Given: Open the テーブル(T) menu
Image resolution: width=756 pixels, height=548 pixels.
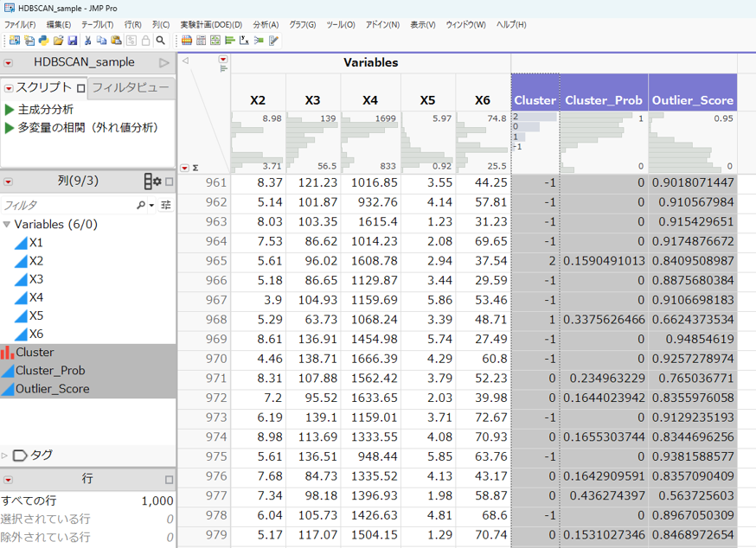Looking at the screenshot, I should tap(97, 24).
